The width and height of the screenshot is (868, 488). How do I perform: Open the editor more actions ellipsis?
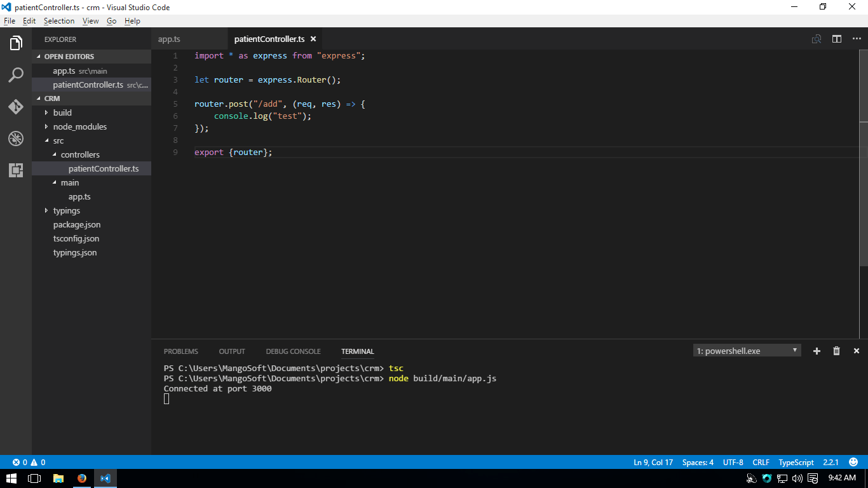point(857,39)
